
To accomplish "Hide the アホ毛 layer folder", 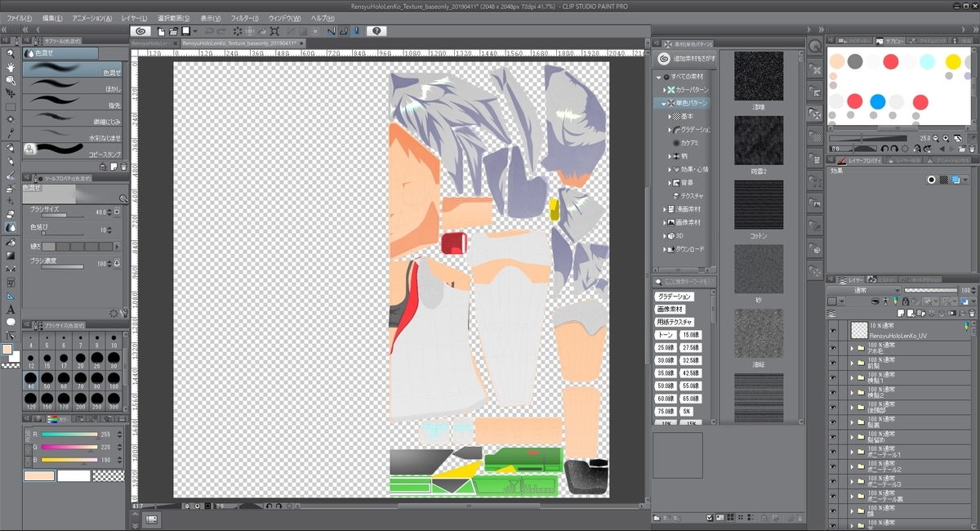I will pyautogui.click(x=833, y=348).
